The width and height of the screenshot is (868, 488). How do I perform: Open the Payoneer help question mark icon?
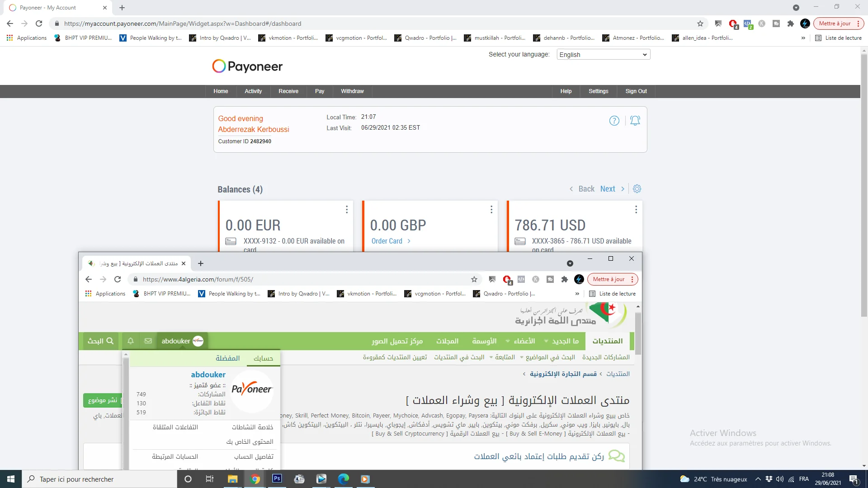click(614, 121)
